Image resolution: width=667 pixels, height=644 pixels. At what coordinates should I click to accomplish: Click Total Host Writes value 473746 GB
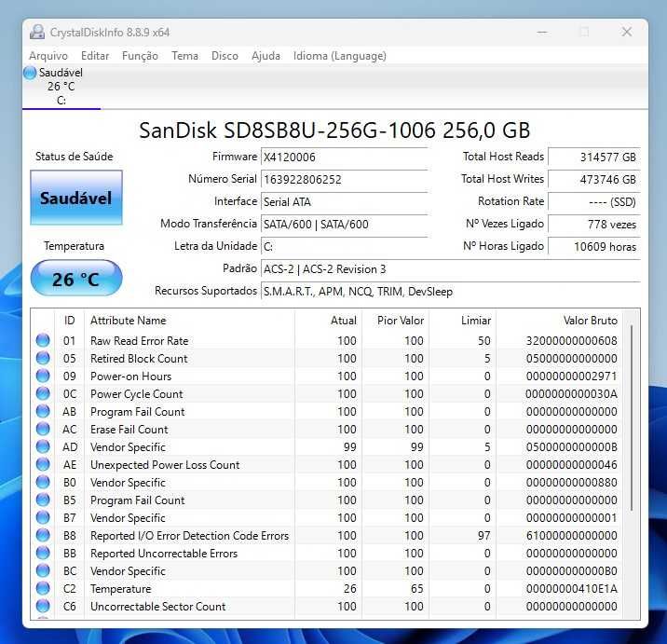click(x=593, y=179)
